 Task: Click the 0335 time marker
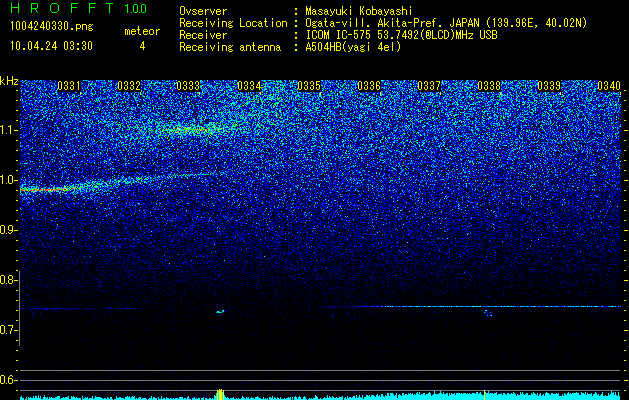(x=309, y=86)
